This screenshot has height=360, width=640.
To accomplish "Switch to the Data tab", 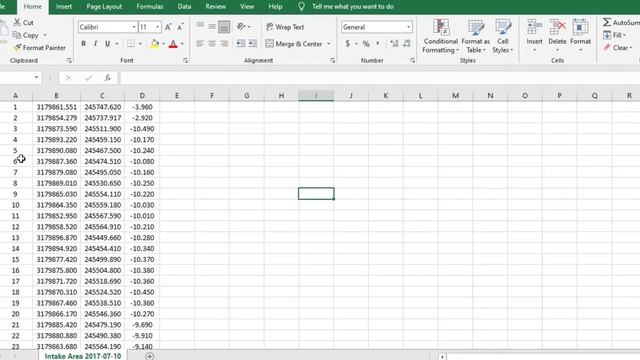I will coord(184,7).
